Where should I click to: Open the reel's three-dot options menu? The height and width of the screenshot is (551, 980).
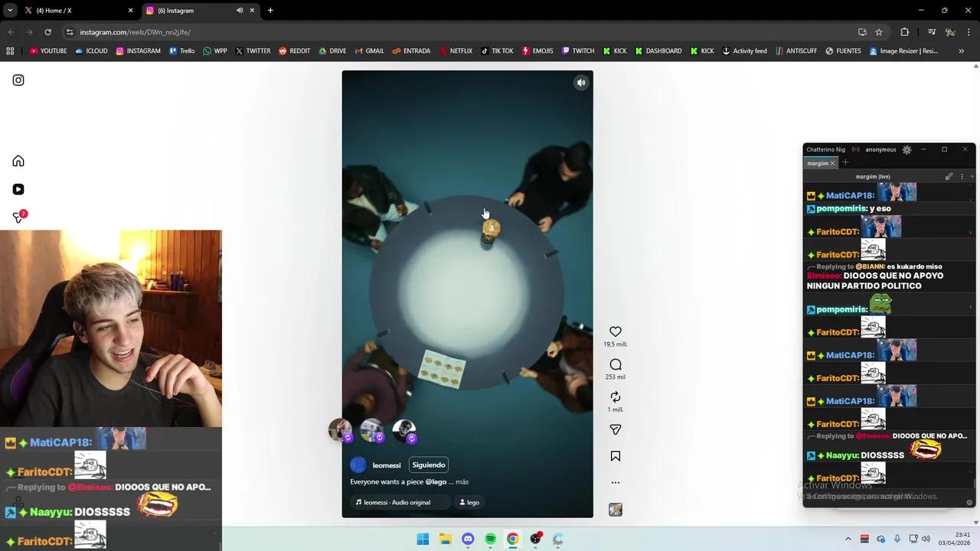(615, 482)
